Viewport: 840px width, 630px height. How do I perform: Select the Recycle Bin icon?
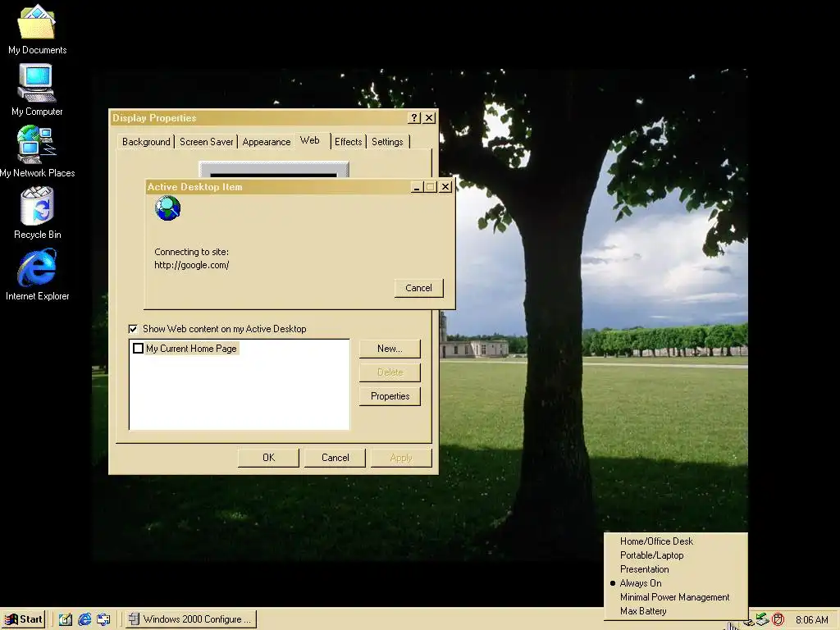click(x=36, y=212)
